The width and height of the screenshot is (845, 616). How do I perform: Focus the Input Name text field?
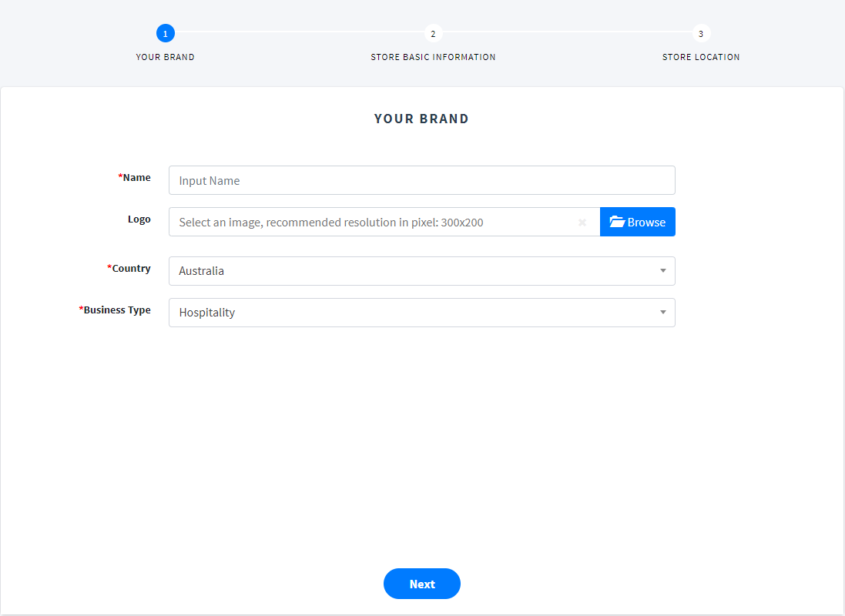pyautogui.click(x=421, y=180)
